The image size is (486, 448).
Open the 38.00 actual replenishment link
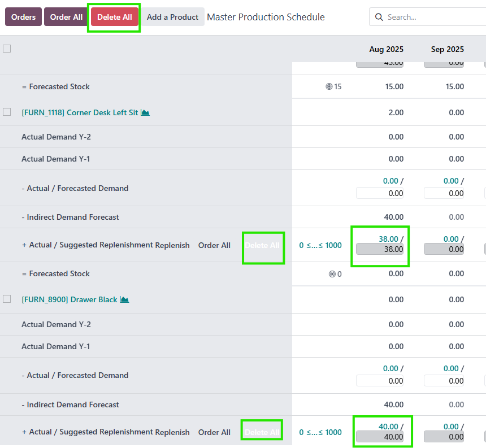[x=388, y=239]
